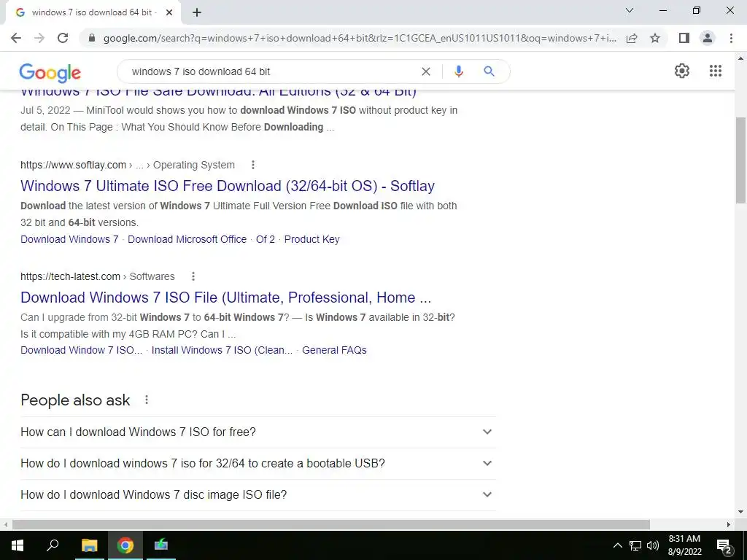This screenshot has height=560, width=747.
Task: Open the notification center
Action: tap(724, 546)
